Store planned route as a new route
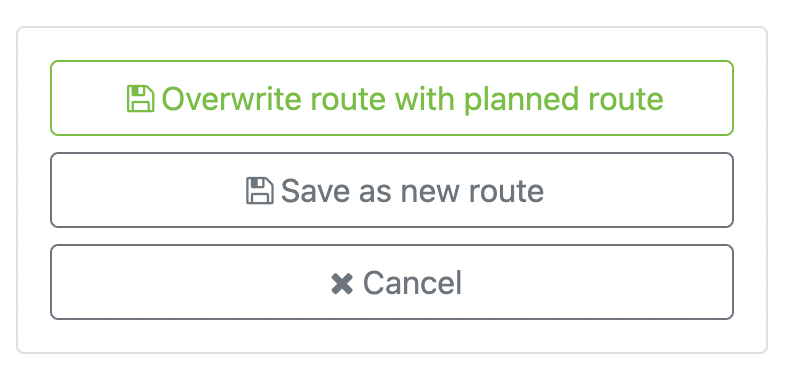 pos(392,190)
